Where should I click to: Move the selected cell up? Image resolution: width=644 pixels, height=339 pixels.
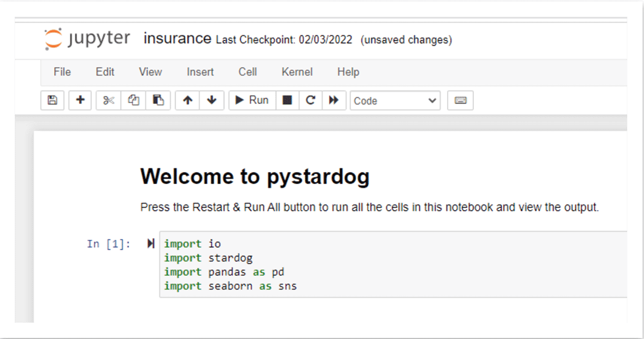[187, 100]
